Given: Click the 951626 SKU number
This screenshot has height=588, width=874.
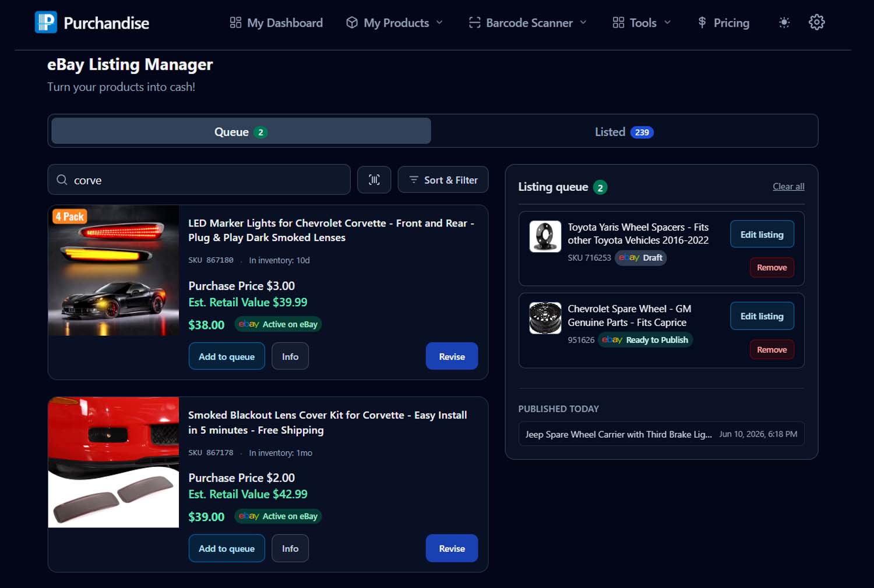Looking at the screenshot, I should coord(581,340).
